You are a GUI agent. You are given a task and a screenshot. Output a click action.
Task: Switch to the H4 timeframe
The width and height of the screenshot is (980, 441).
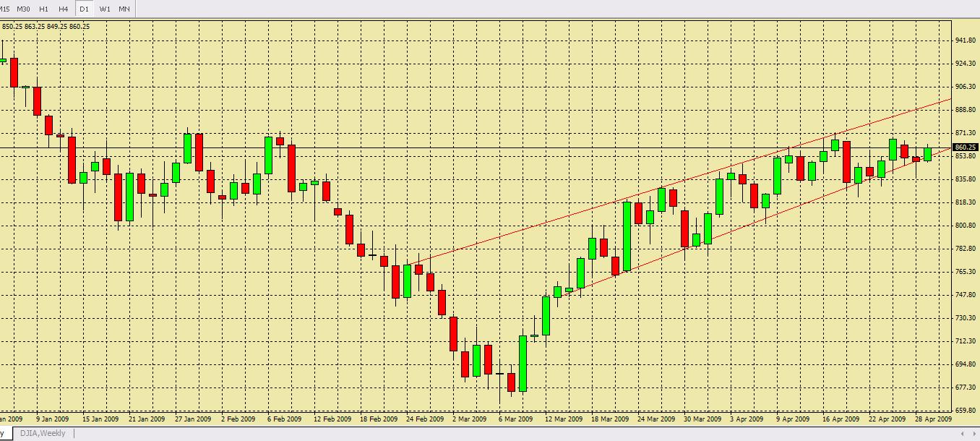64,9
